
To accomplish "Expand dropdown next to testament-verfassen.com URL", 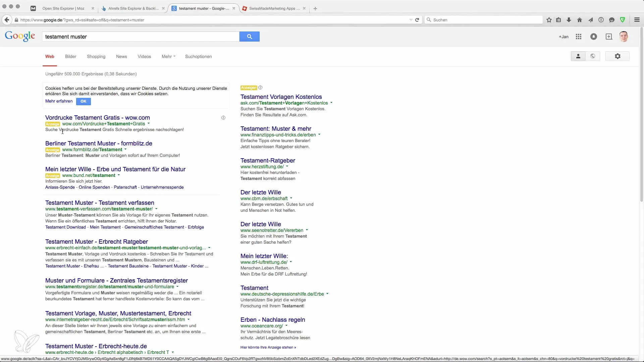I will (156, 209).
